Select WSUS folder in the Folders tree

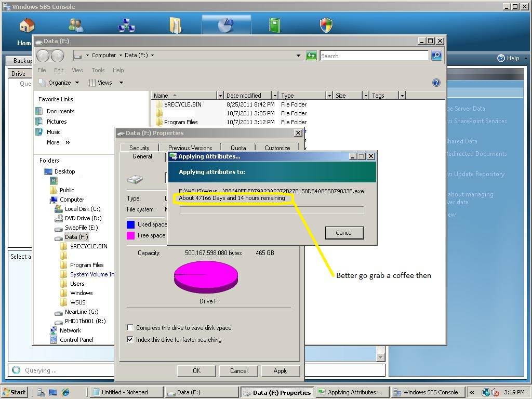click(x=78, y=302)
